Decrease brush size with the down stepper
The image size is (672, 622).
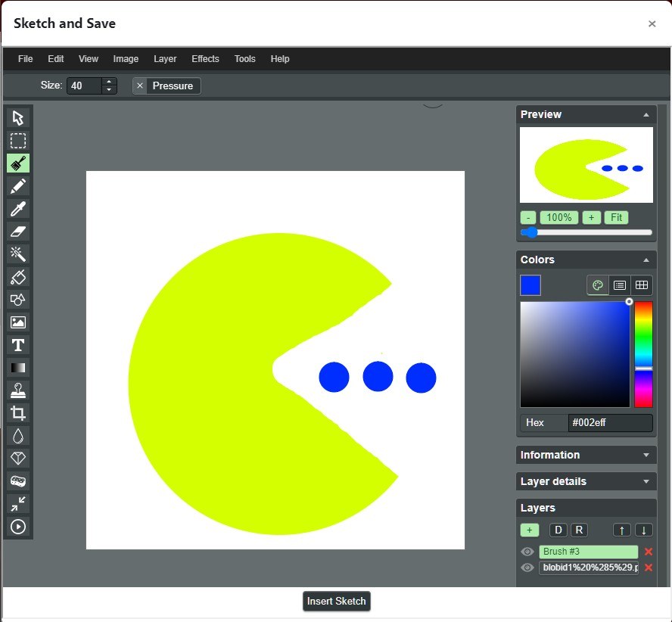tap(109, 89)
